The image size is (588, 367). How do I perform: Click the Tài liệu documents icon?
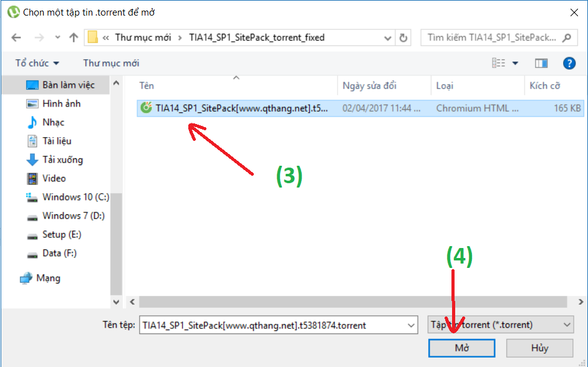[x=32, y=141]
